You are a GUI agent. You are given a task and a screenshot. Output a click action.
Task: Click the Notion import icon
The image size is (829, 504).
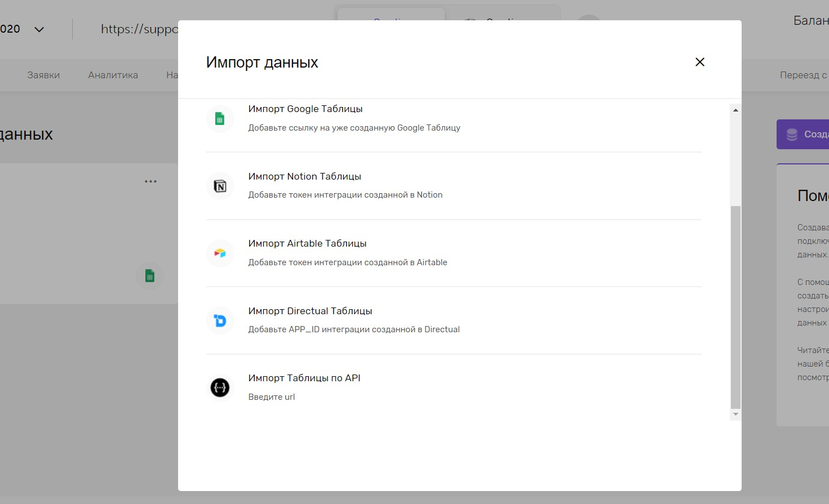pos(220,186)
